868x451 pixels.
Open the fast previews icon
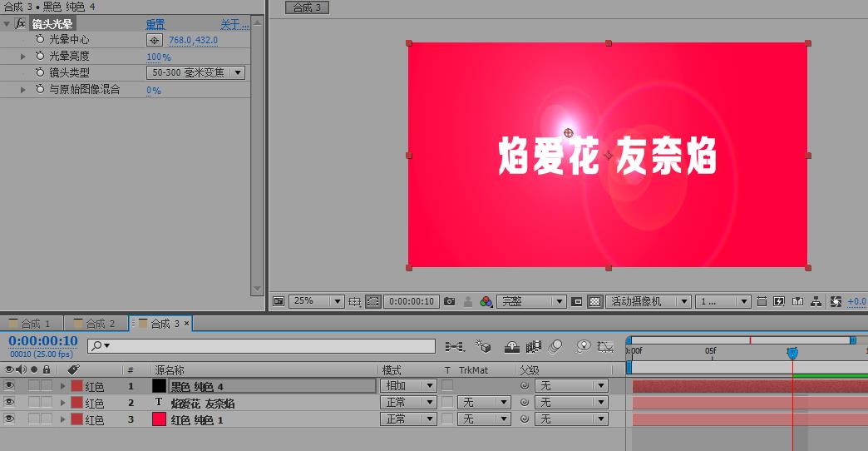(779, 301)
